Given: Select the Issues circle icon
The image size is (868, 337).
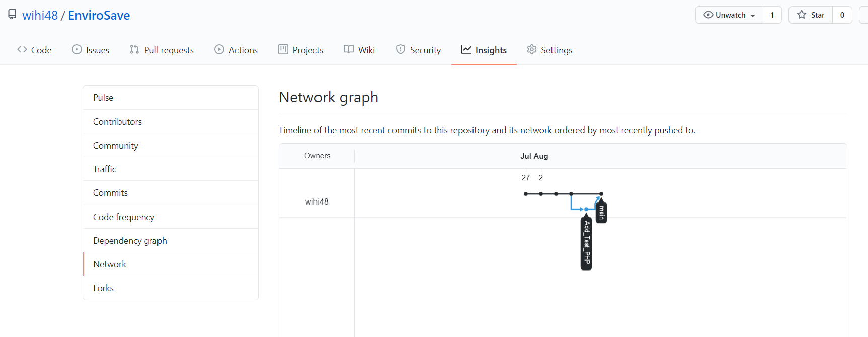Looking at the screenshot, I should click(76, 49).
